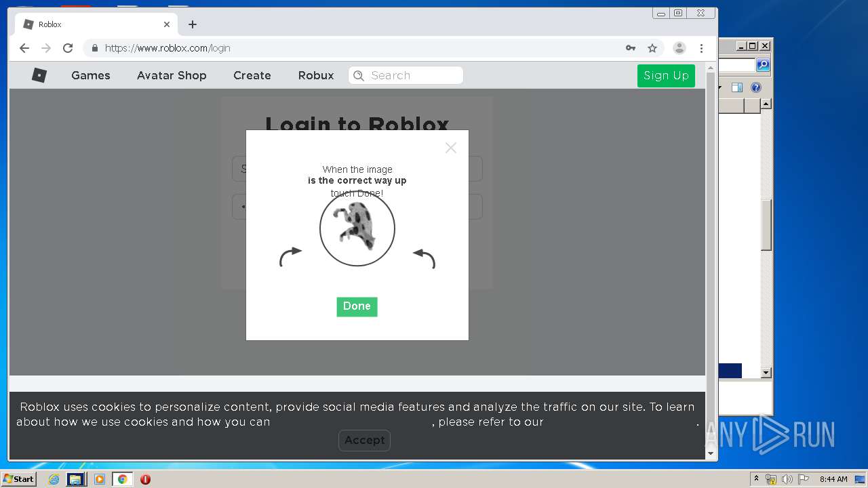
Task: Click the background window pane icon
Action: [737, 87]
